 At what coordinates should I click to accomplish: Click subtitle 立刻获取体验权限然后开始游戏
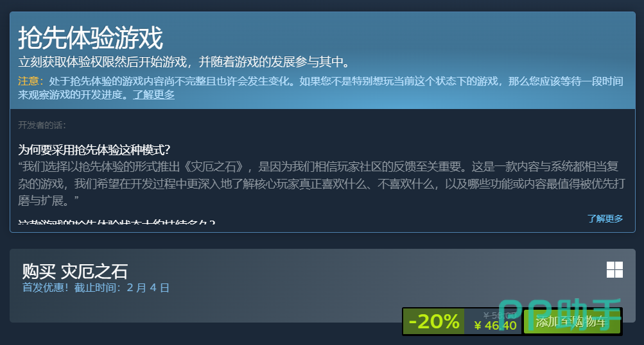click(x=102, y=62)
